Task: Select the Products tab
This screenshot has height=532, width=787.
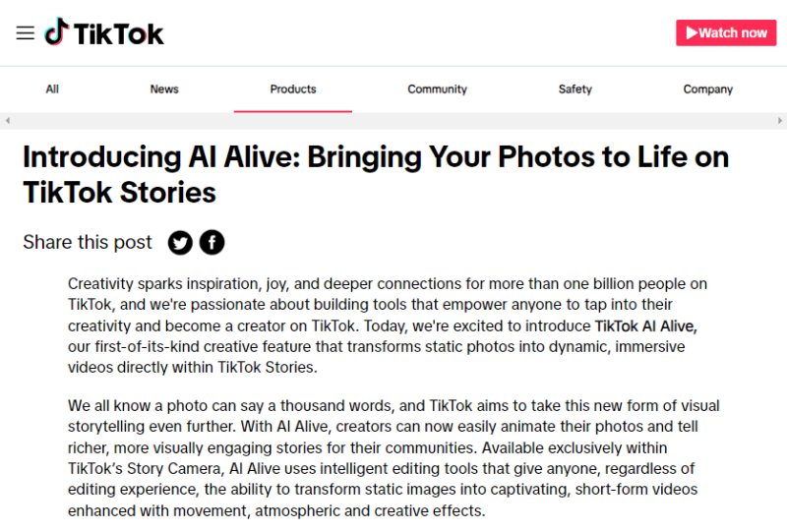Action: pyautogui.click(x=293, y=89)
